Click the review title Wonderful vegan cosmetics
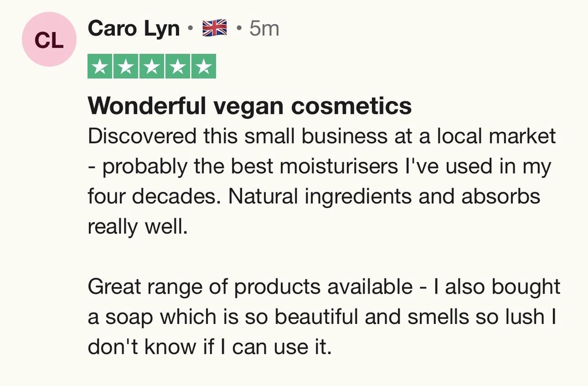 [250, 106]
